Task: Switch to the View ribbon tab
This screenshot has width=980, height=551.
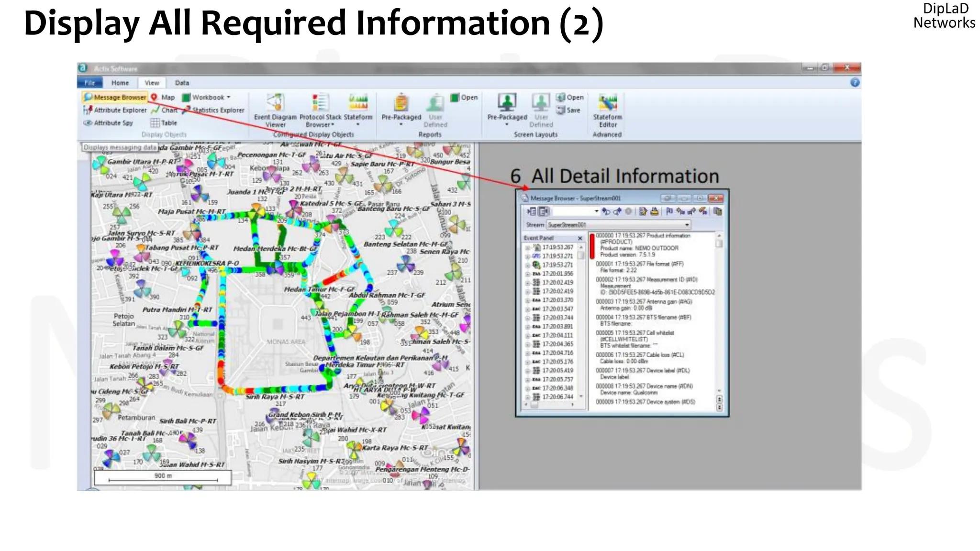Action: (152, 83)
